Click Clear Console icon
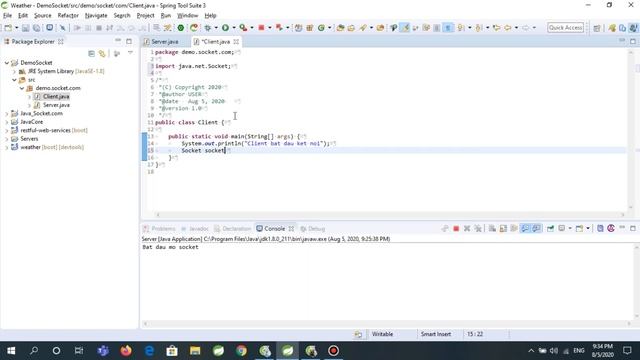Screen dimensions: 640x360 pos(492,229)
